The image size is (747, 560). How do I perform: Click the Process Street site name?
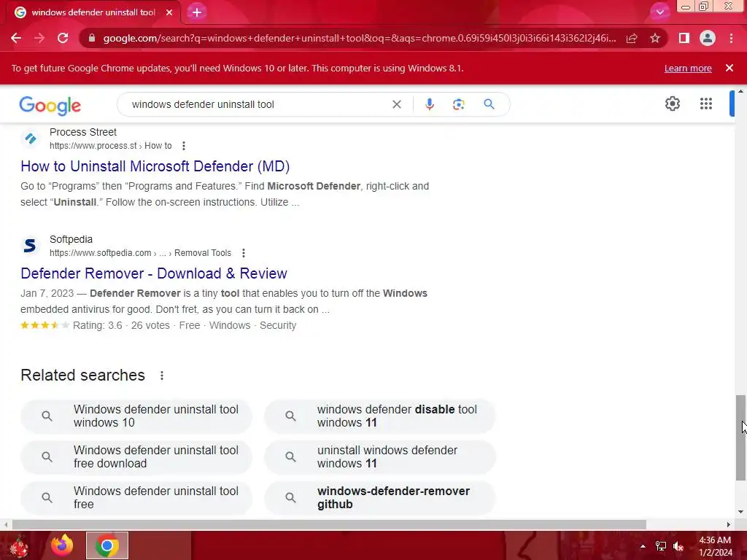(x=83, y=132)
